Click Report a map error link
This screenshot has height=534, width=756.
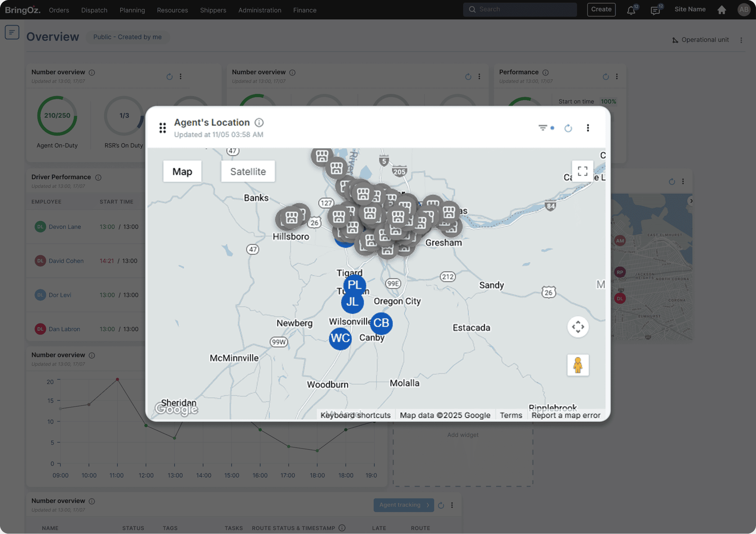pyautogui.click(x=566, y=415)
